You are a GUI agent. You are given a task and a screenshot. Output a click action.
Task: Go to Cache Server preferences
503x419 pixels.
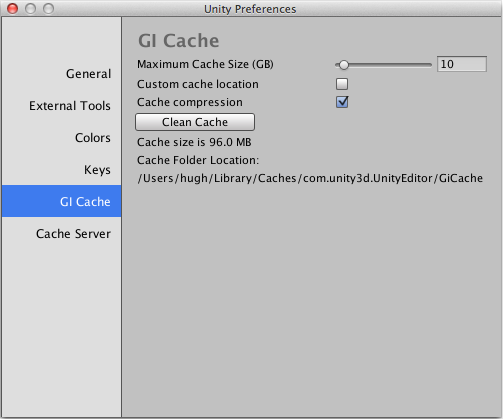click(x=73, y=234)
